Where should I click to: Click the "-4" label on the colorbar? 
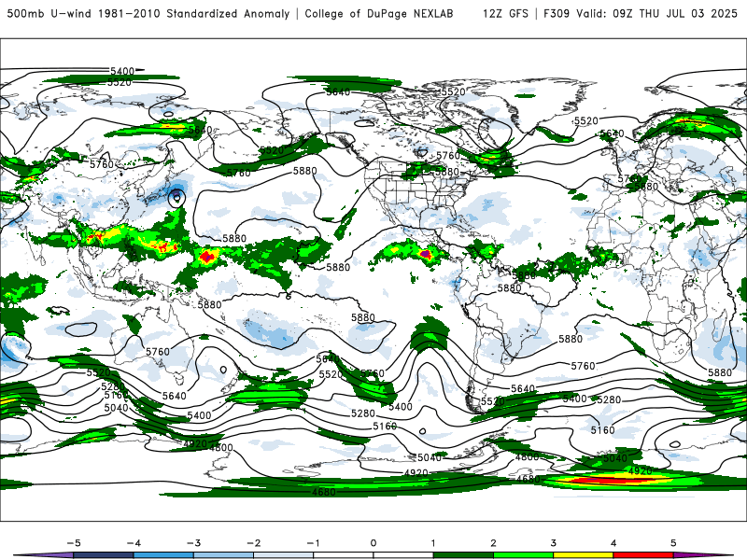134,543
